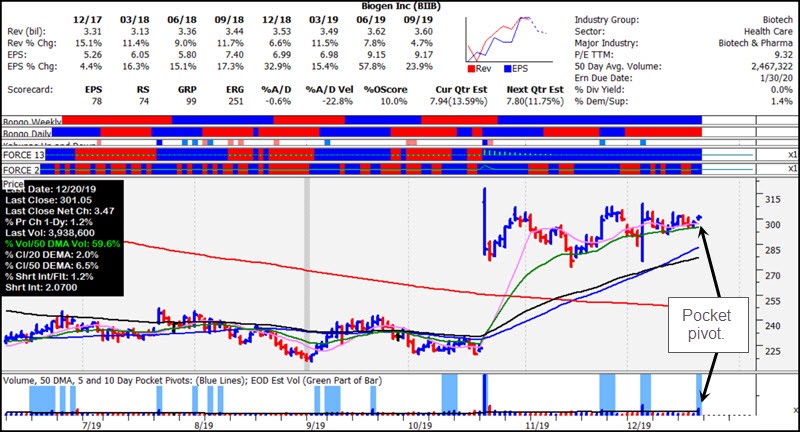Click the Last Vol: 3,938,600 line
This screenshot has height=432, width=800.
point(50,233)
